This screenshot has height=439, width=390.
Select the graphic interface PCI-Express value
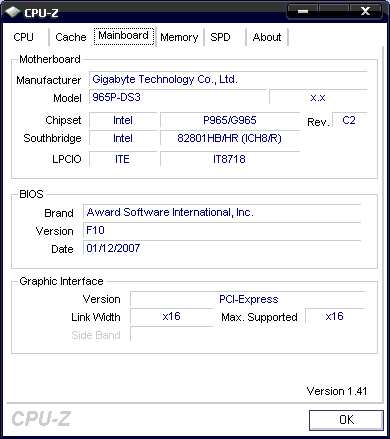tap(248, 299)
